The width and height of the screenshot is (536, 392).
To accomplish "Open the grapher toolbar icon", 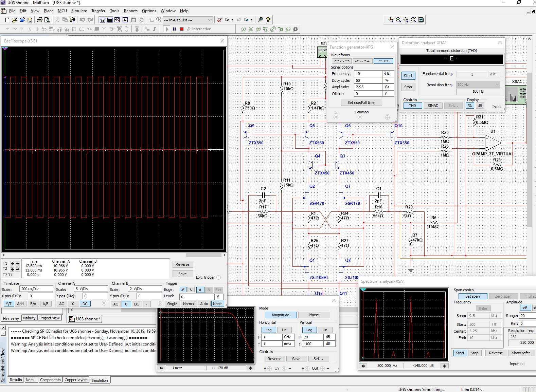I will tap(125, 20).
